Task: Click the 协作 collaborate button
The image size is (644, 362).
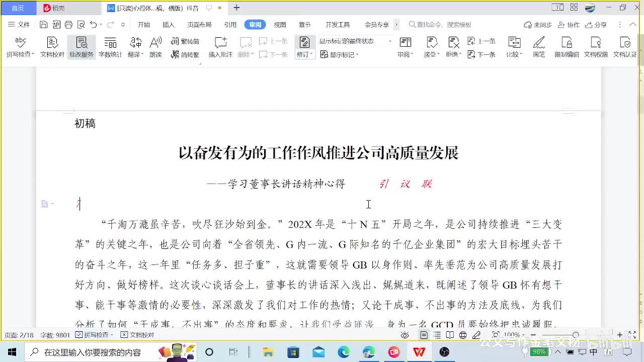Action: click(x=569, y=25)
